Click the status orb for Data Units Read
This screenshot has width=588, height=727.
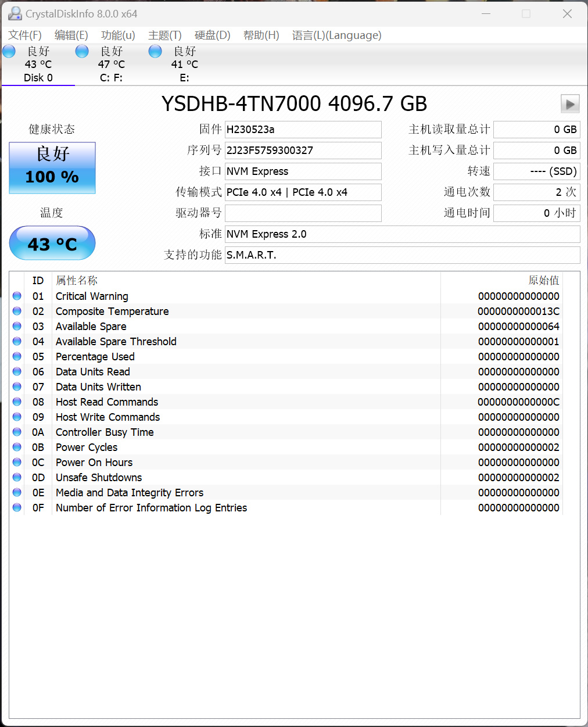[17, 371]
